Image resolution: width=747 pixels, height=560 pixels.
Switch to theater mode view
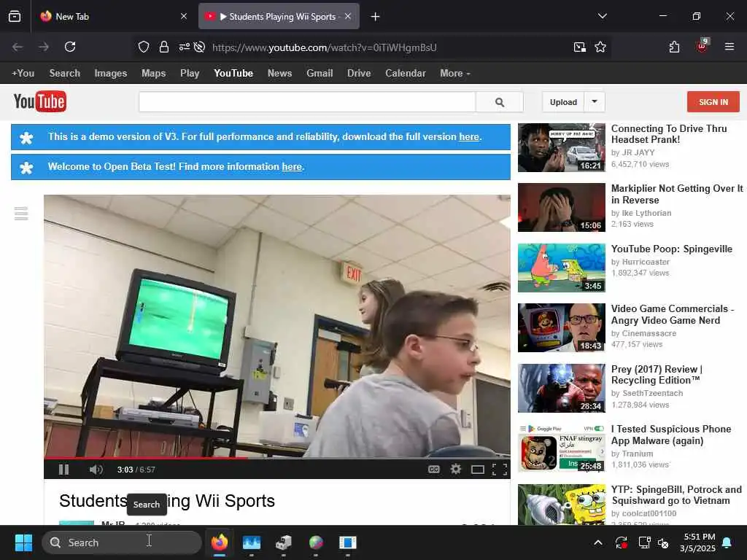click(477, 470)
